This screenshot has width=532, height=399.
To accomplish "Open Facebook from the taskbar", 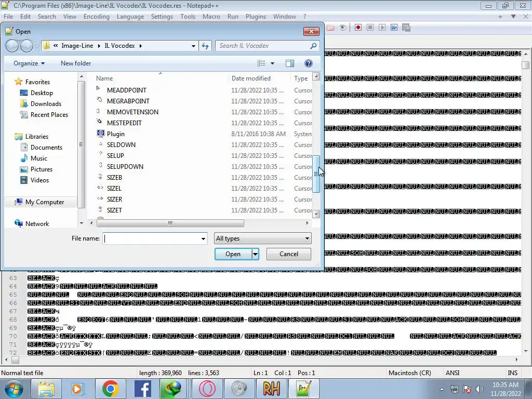I will [142, 389].
